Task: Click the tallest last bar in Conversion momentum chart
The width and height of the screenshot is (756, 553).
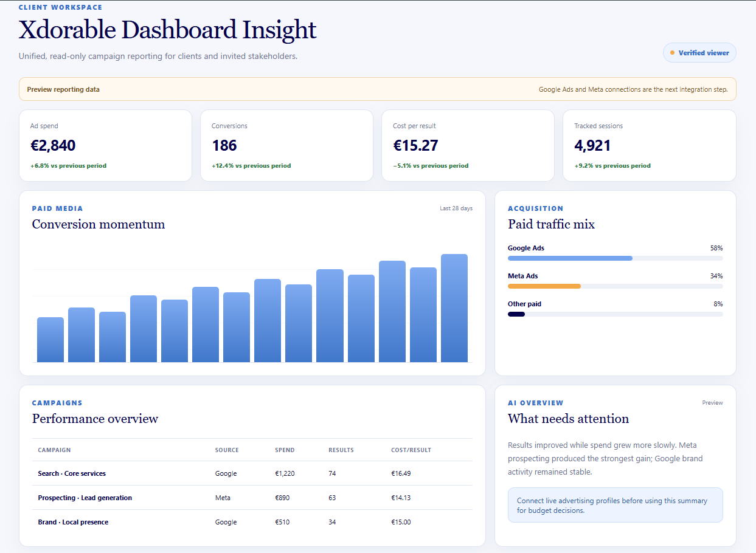Action: pyautogui.click(x=454, y=308)
